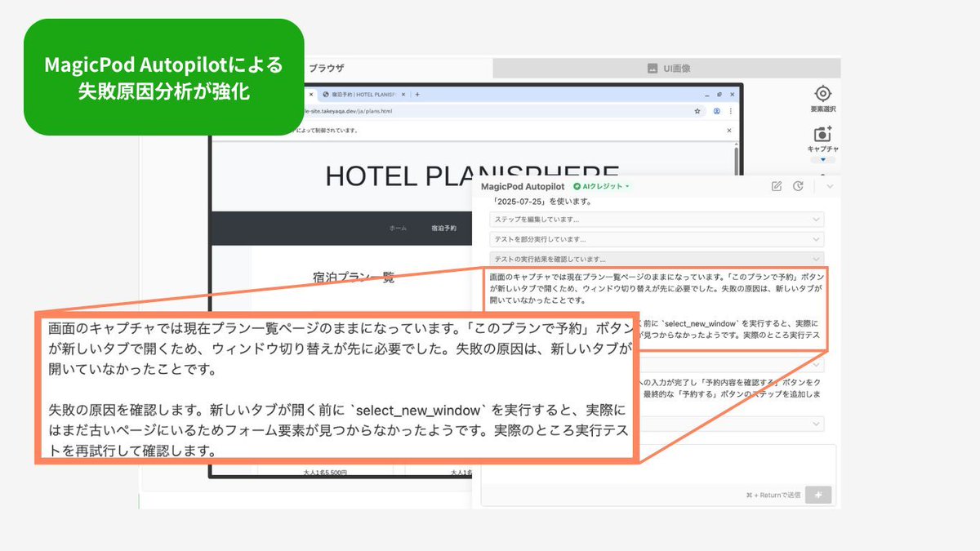
Task: Open the browser three-dot menu
Action: coord(731,111)
